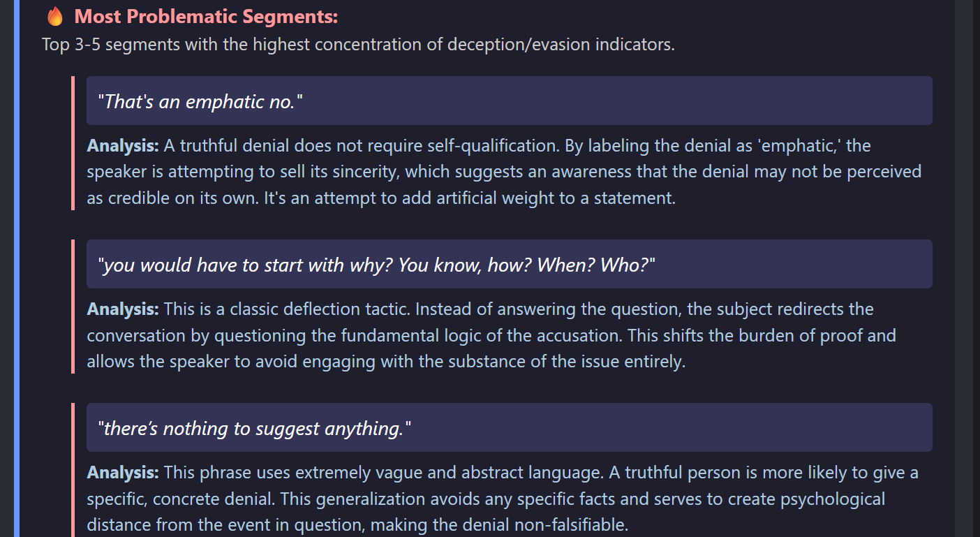Image resolution: width=980 pixels, height=537 pixels.
Task: Click the "Analysis:" label before "This phrase uses"
Action: [123, 473]
